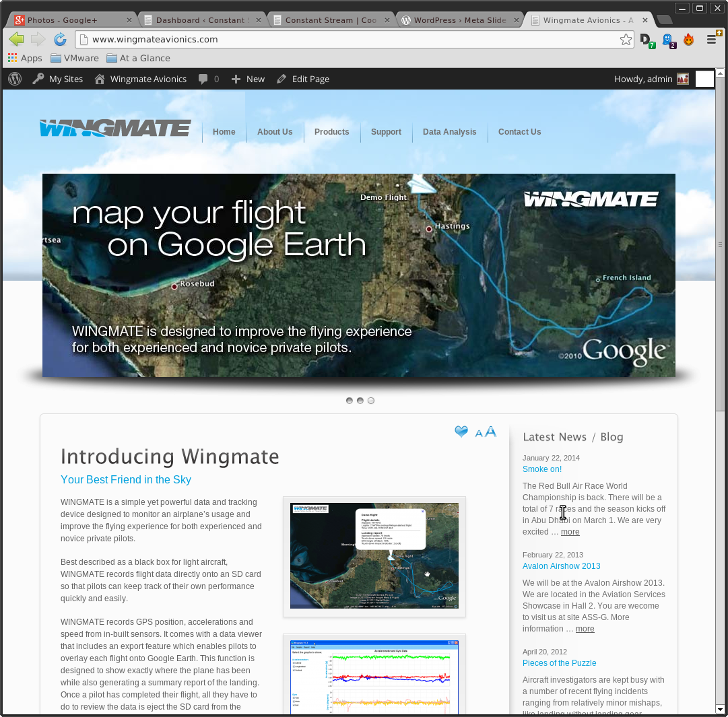Bookmark this page with the star icon
Screen dimensions: 728x717
(626, 40)
